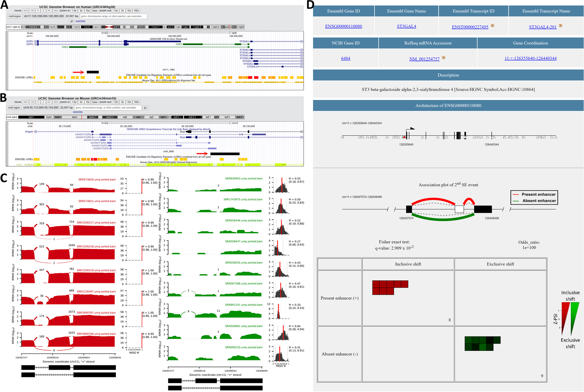This screenshot has width=584, height=392.
Task: Click '>>' move button in Human browser
Action: pyautogui.click(x=49, y=11)
